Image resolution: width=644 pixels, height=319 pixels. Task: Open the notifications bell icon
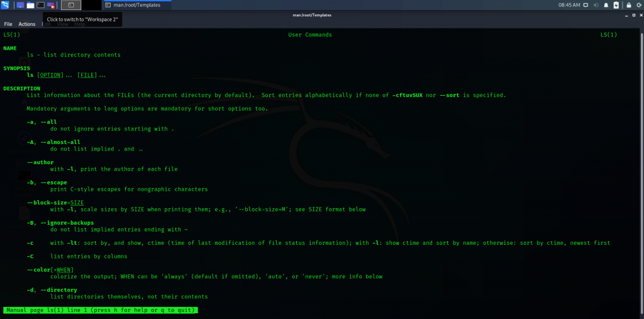tap(607, 5)
